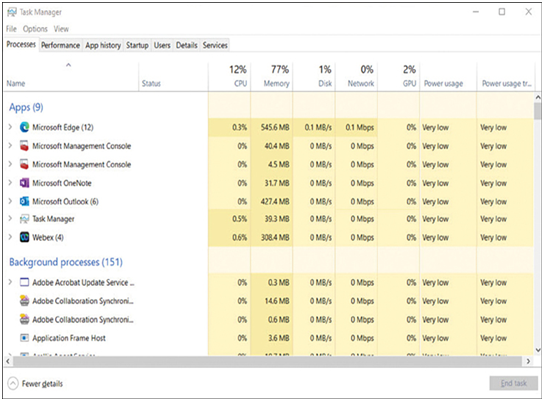The height and width of the screenshot is (401, 545).
Task: Select the Microsoft OneNote row name
Action: (x=62, y=183)
